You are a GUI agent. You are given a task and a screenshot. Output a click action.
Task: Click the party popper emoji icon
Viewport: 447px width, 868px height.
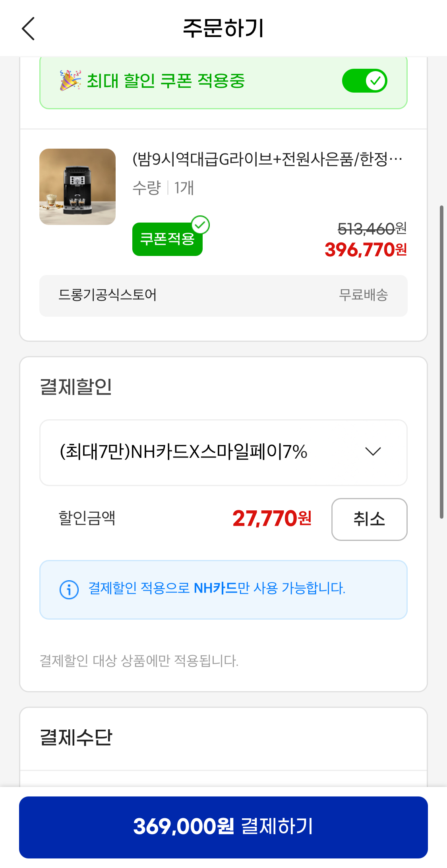[x=70, y=80]
